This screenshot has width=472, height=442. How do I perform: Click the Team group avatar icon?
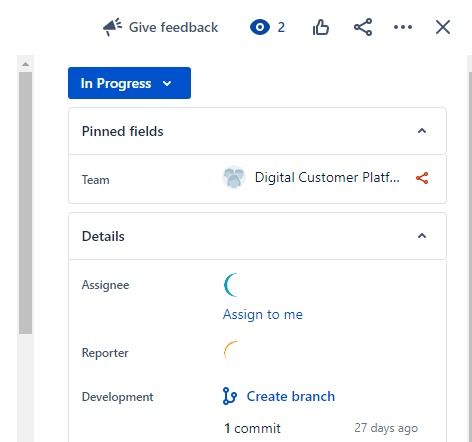(x=234, y=177)
